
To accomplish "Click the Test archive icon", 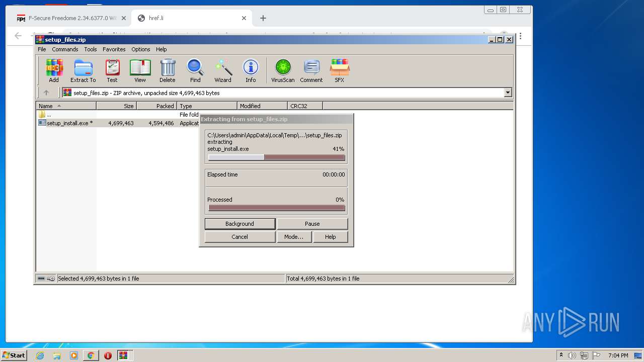I will pyautogui.click(x=112, y=71).
